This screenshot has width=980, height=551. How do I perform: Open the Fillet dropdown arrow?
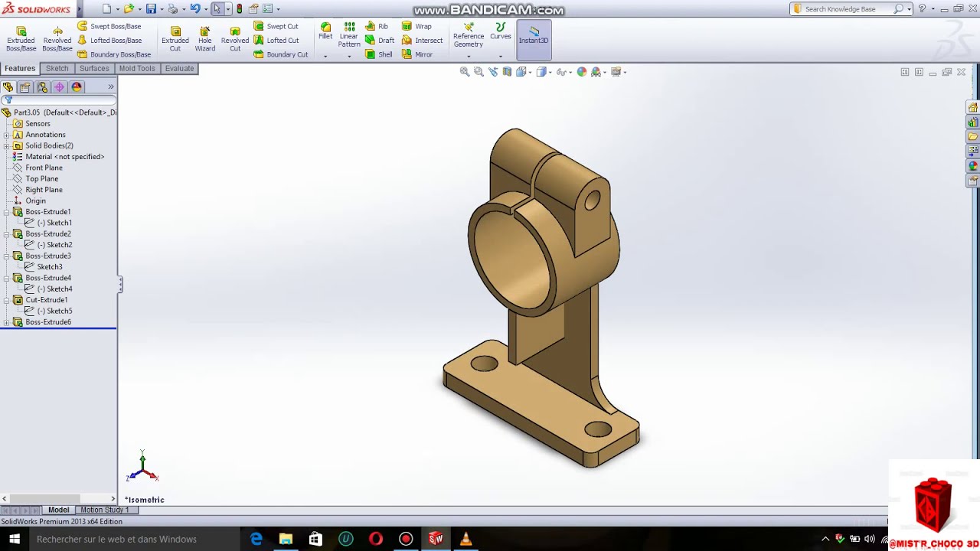[x=325, y=56]
